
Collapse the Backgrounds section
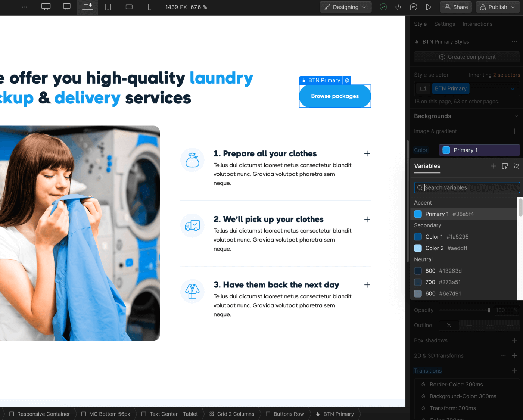[x=517, y=116]
